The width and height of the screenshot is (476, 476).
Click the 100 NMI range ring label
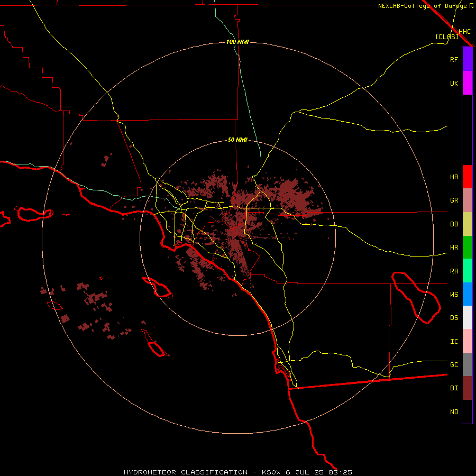237,42
